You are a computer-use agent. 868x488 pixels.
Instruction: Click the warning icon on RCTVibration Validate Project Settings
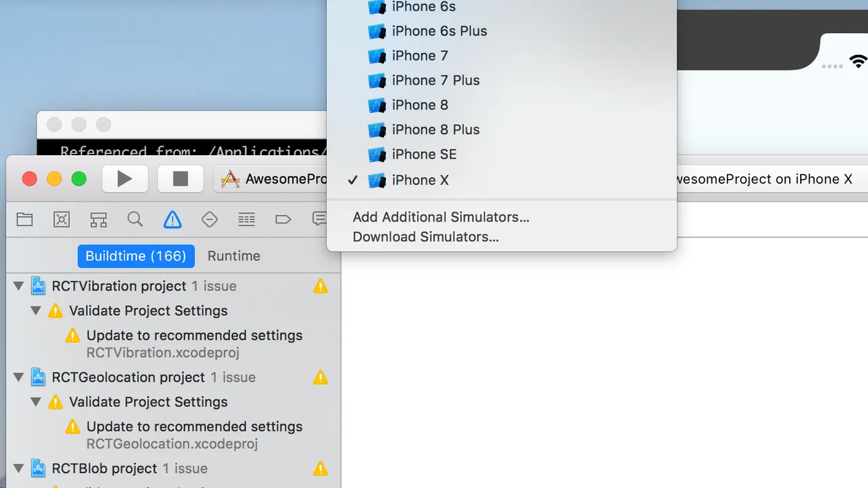pos(56,311)
